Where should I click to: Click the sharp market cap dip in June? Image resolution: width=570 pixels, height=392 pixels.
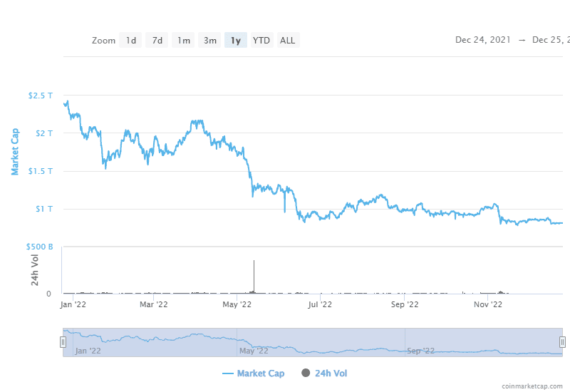coord(284,211)
